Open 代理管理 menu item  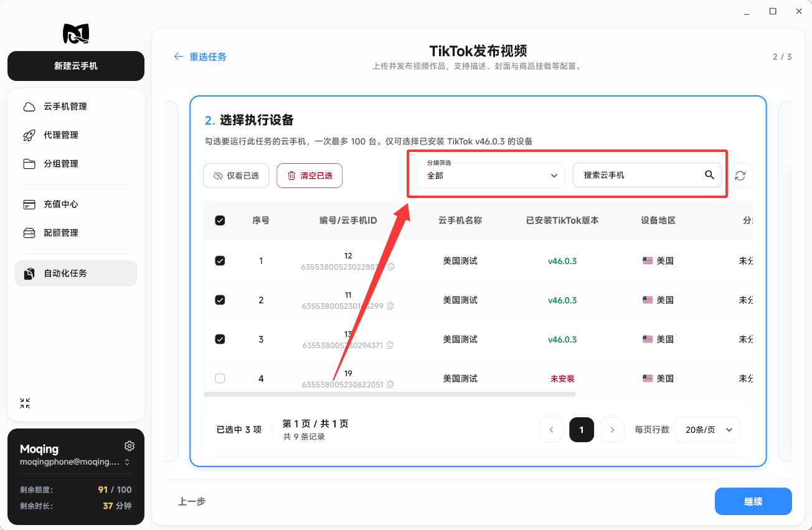76,135
